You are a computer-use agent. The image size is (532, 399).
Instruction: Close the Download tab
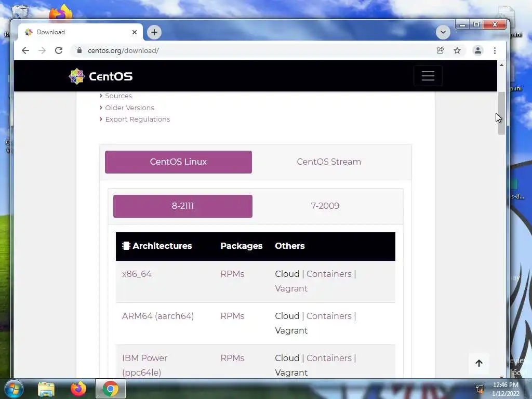135,32
